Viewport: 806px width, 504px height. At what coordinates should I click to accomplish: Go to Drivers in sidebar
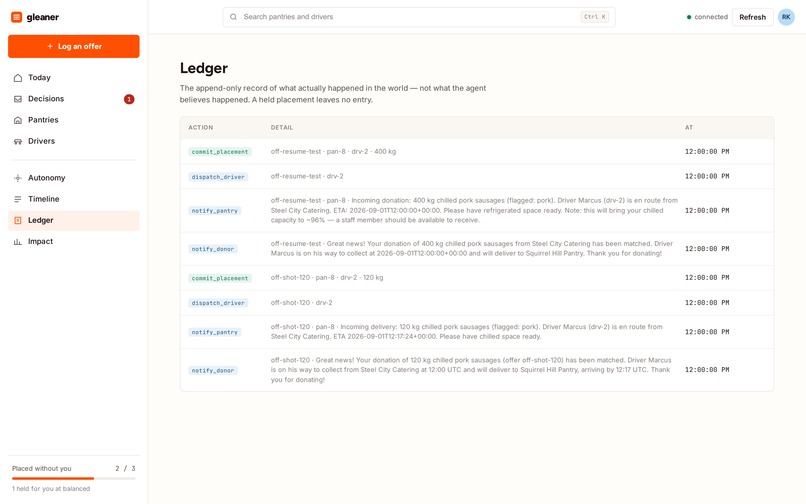pyautogui.click(x=74, y=141)
